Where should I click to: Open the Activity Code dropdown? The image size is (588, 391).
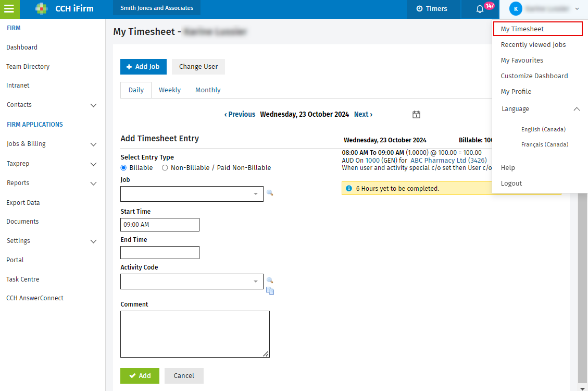pos(255,282)
